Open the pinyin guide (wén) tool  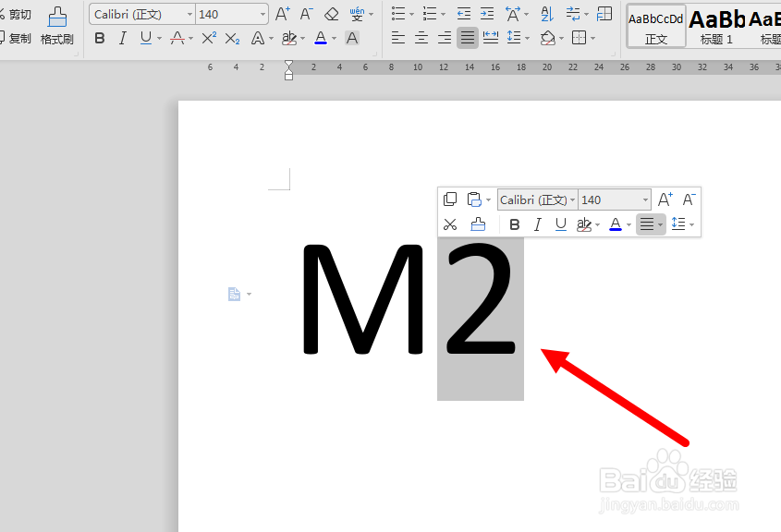tap(357, 14)
